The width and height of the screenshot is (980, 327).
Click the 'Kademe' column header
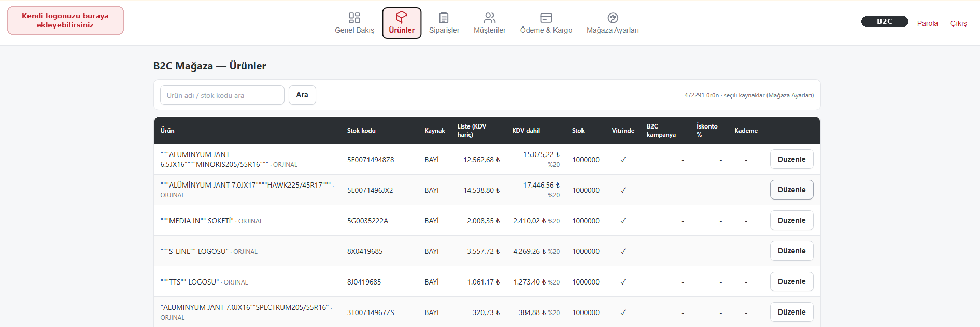point(746,131)
